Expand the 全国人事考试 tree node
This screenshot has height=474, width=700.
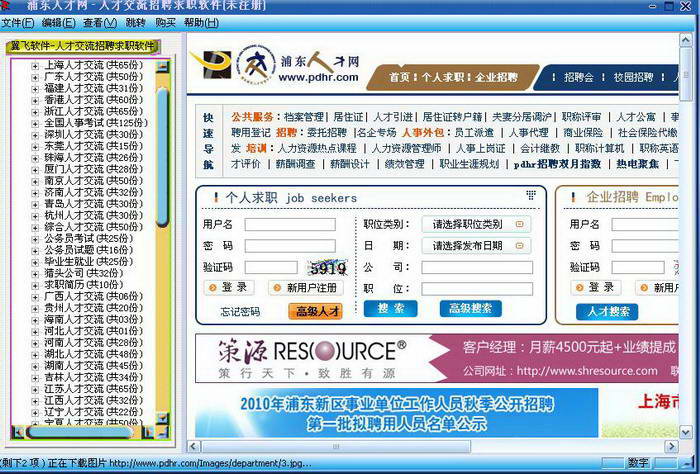click(x=35, y=124)
